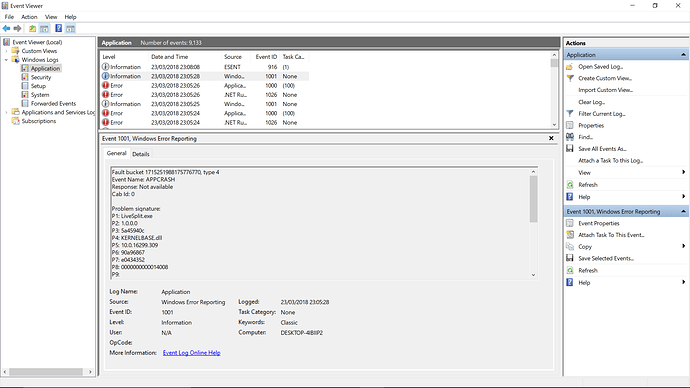690x388 pixels.
Task: Select Event Viewer (Local) root node
Action: click(x=37, y=42)
